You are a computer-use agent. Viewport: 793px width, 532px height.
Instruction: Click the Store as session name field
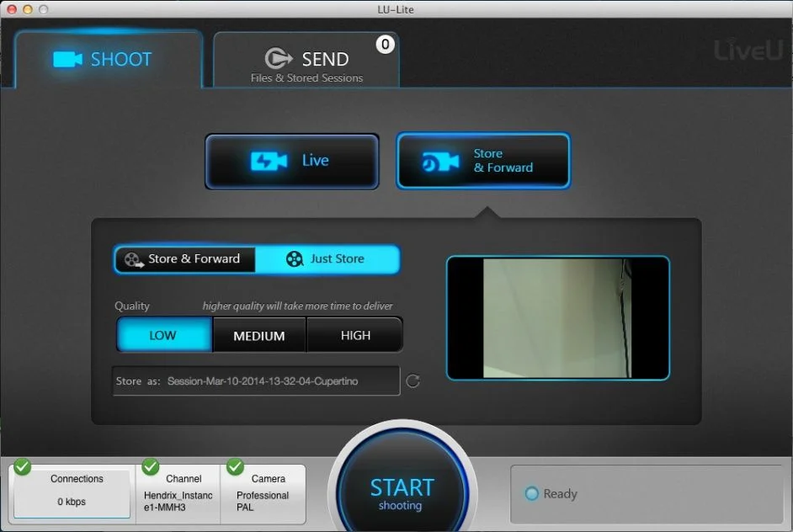pyautogui.click(x=256, y=380)
